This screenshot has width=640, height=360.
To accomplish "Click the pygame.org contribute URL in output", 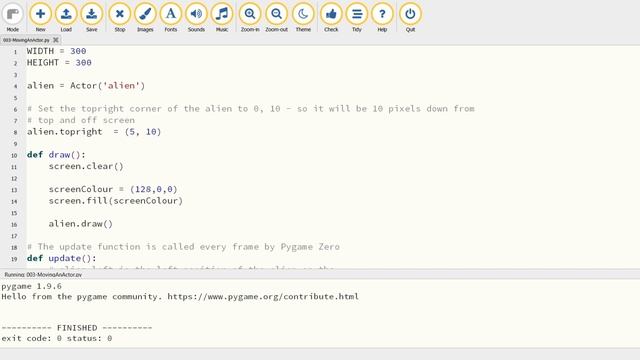I will coord(263,296).
